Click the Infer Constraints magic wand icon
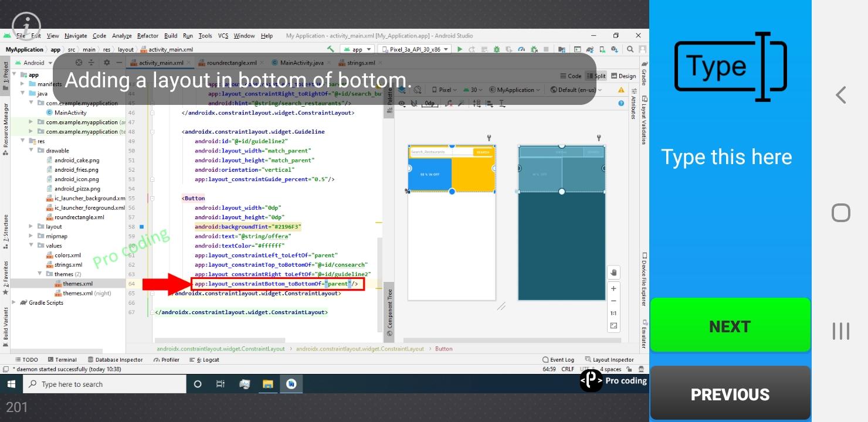Image resolution: width=868 pixels, height=422 pixels. pyautogui.click(x=461, y=103)
